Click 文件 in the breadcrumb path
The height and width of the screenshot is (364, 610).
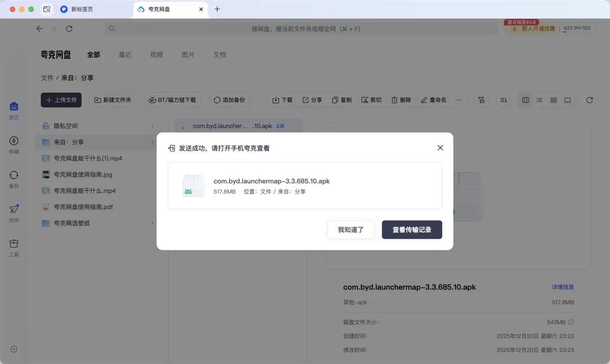47,78
